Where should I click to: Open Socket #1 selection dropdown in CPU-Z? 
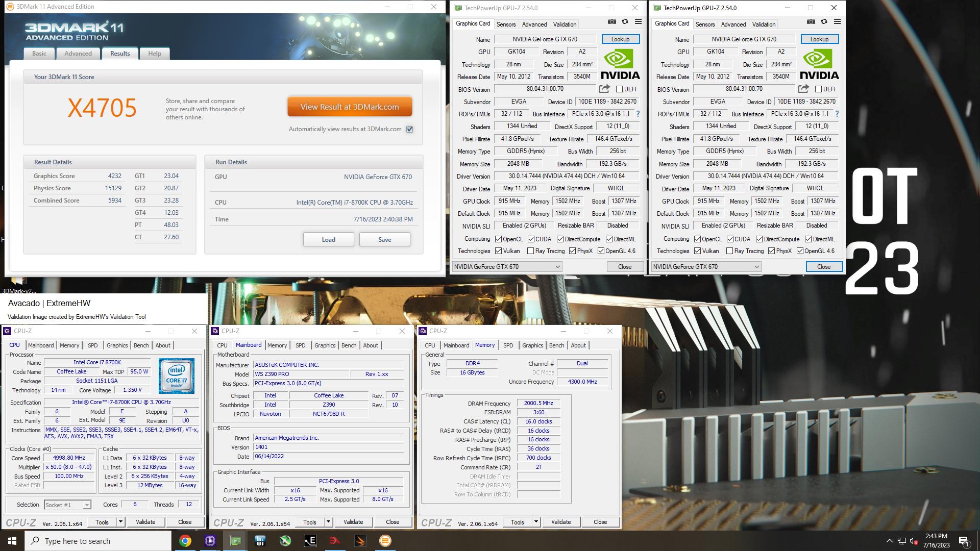click(67, 505)
